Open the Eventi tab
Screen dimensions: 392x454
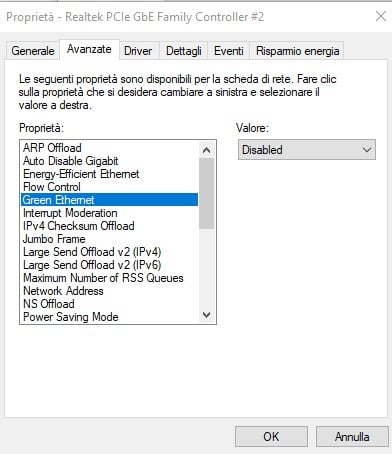coord(229,51)
